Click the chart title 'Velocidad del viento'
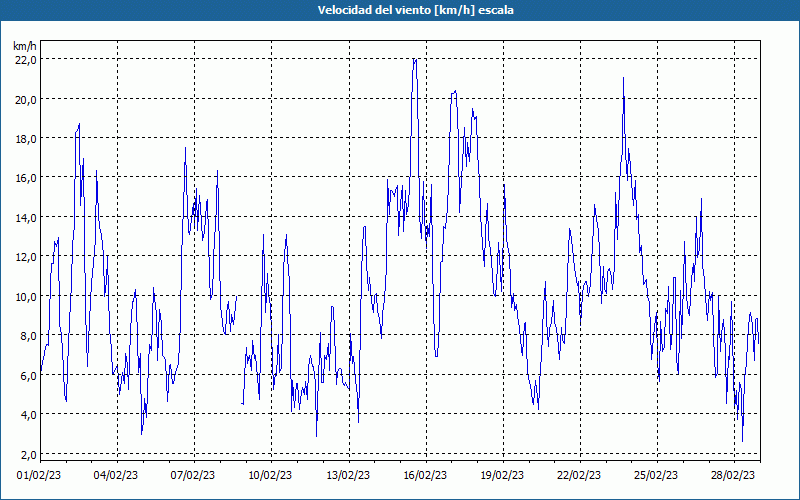 [374, 10]
